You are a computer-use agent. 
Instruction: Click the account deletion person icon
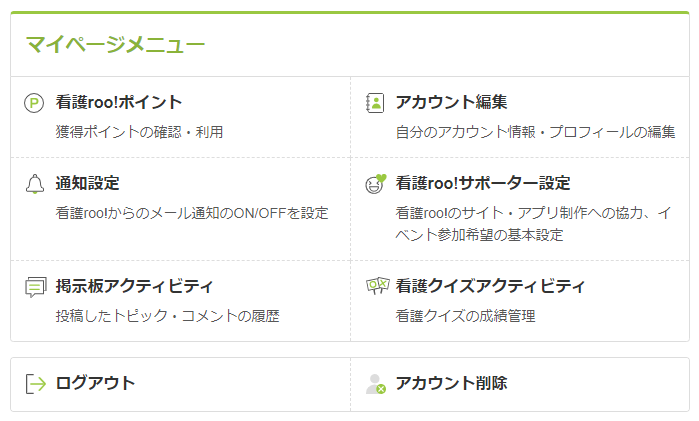(376, 384)
